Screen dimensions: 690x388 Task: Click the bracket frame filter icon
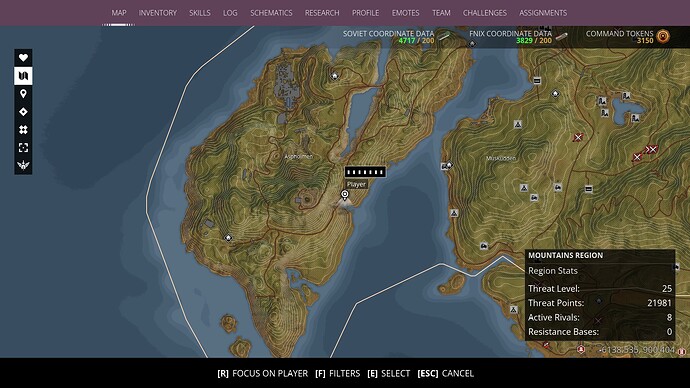(23, 147)
